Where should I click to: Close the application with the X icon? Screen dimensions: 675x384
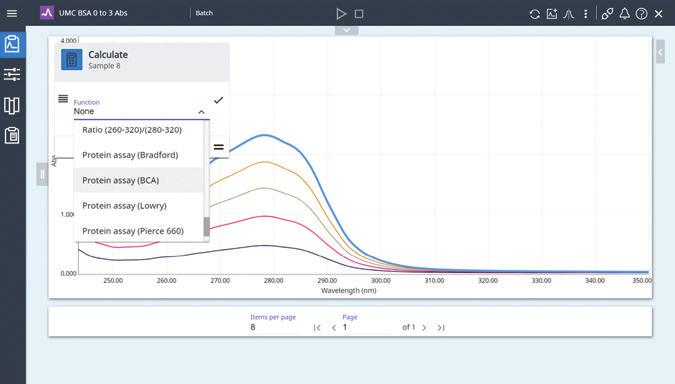point(659,14)
